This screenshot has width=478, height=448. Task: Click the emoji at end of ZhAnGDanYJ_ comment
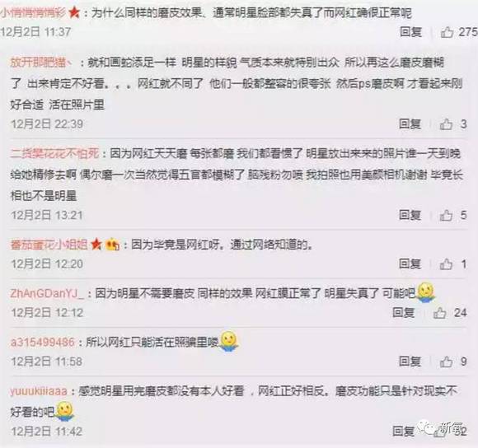(426, 292)
